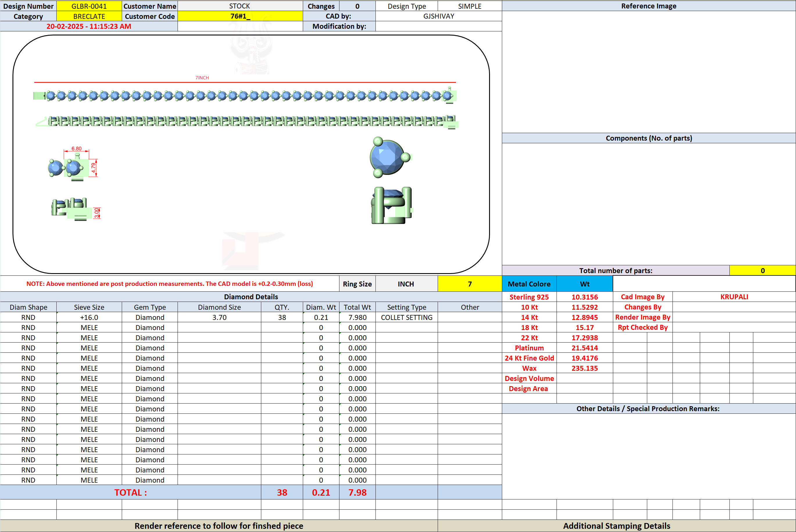
Task: Click the STOCK customer name cell
Action: 240,6
